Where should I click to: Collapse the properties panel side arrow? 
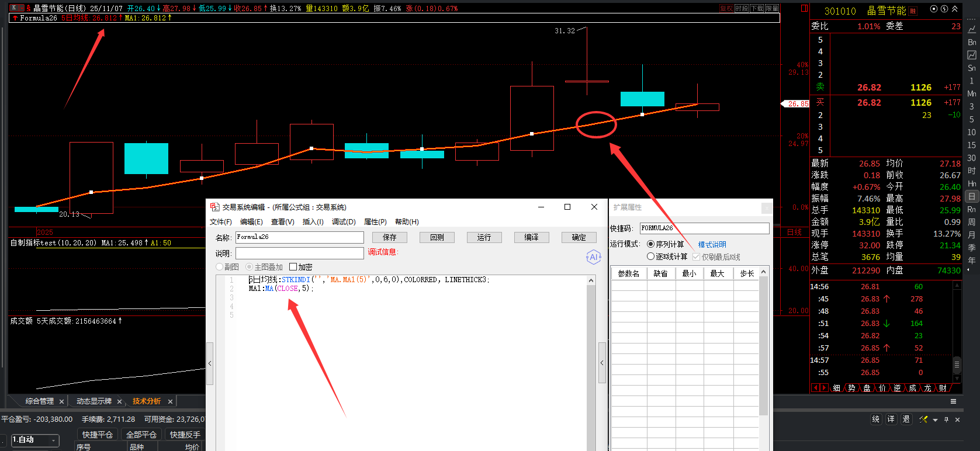[602, 363]
